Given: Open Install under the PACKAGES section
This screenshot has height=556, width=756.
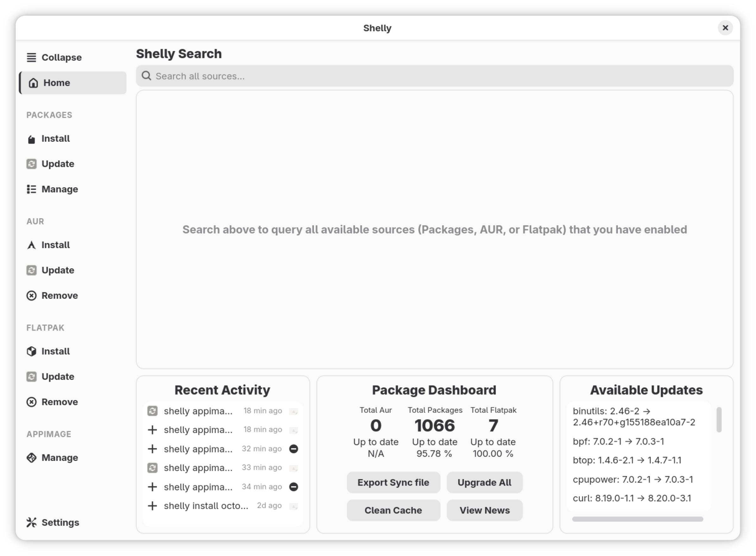Looking at the screenshot, I should pos(48,139).
